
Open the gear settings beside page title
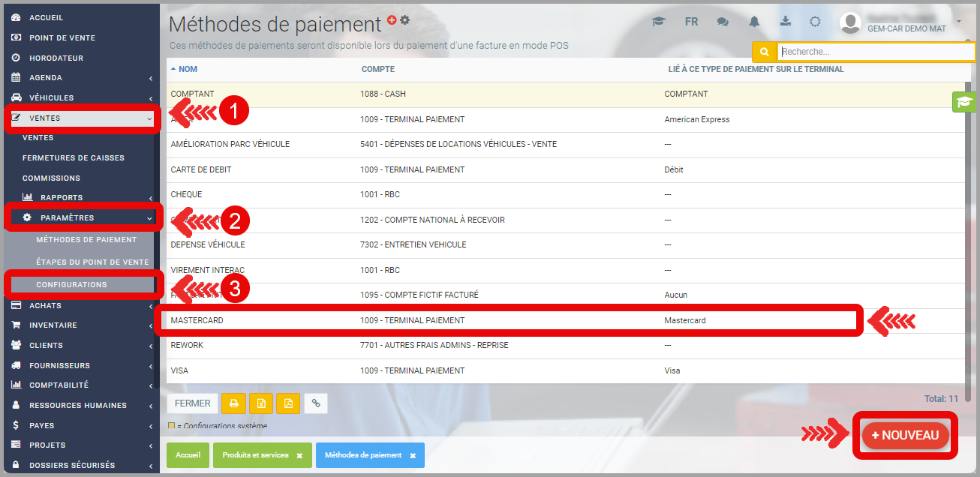405,19
